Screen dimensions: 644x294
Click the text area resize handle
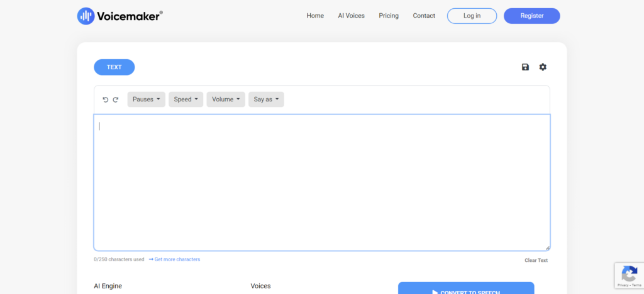tap(547, 248)
